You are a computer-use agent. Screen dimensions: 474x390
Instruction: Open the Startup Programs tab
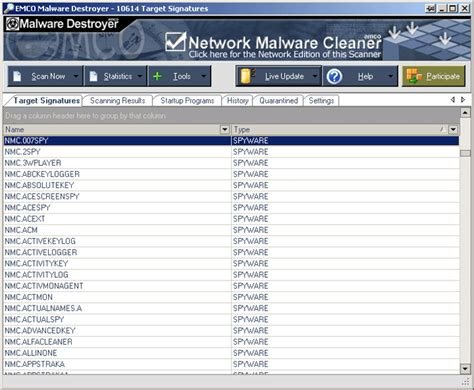tap(187, 101)
